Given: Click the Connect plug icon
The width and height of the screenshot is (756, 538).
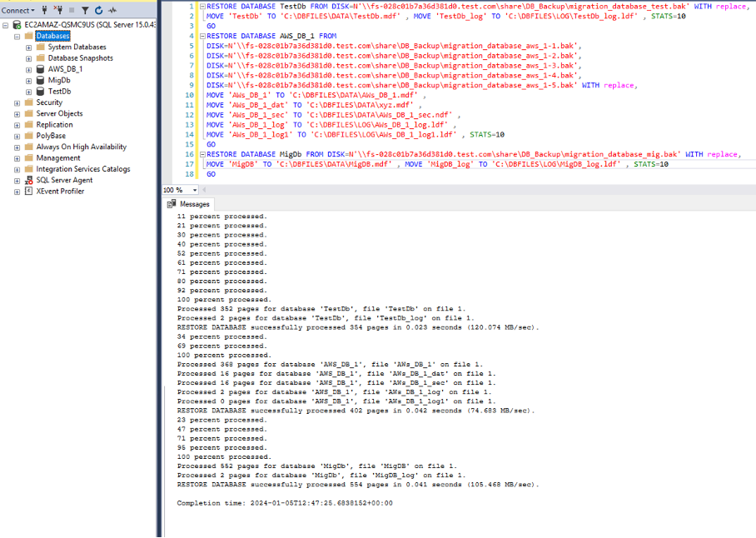Looking at the screenshot, I should point(44,10).
